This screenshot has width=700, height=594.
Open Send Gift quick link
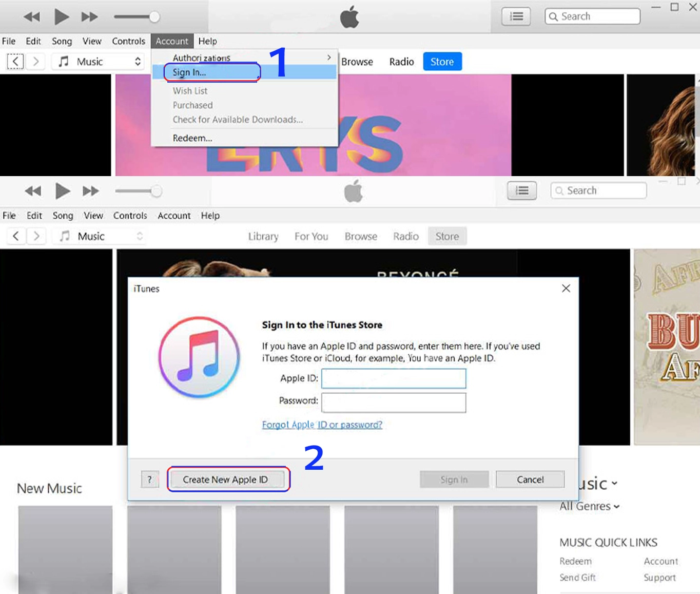tap(577, 578)
